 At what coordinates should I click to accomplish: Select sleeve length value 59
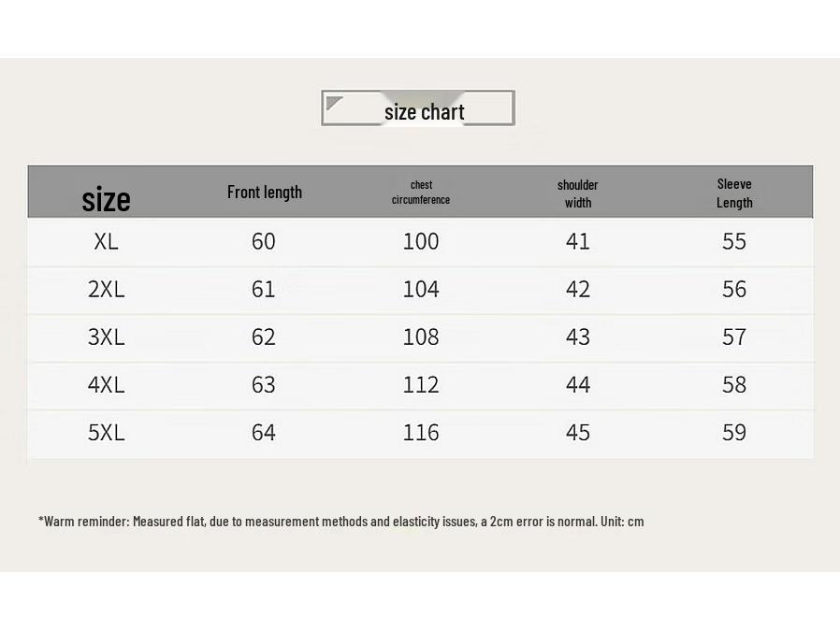click(734, 432)
